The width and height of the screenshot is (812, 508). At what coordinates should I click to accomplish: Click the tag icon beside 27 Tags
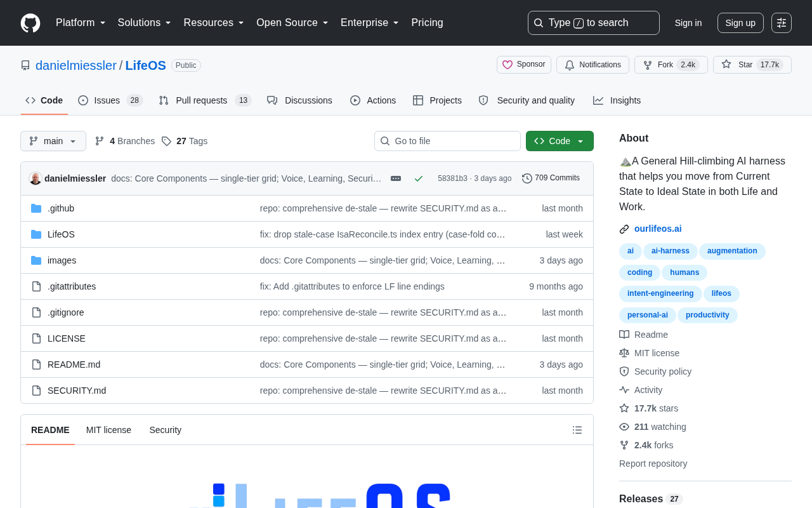click(x=166, y=141)
